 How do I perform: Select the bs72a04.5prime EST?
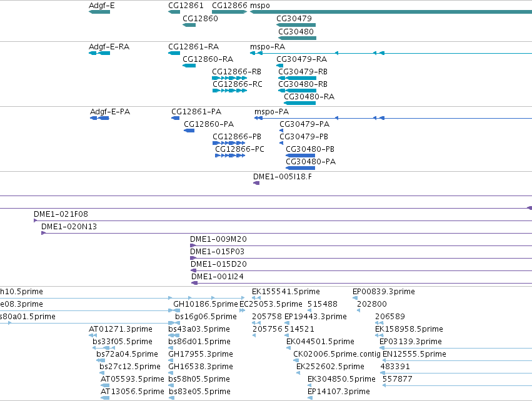(x=101, y=360)
